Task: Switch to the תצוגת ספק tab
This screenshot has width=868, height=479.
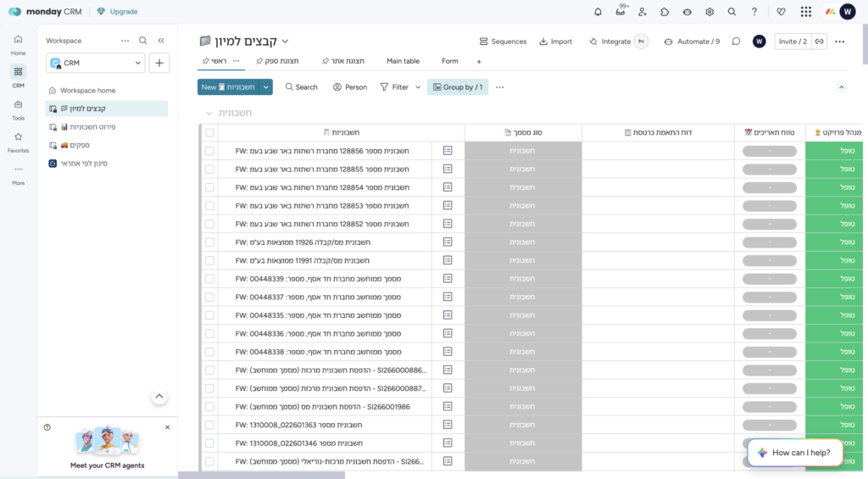Action: point(277,61)
